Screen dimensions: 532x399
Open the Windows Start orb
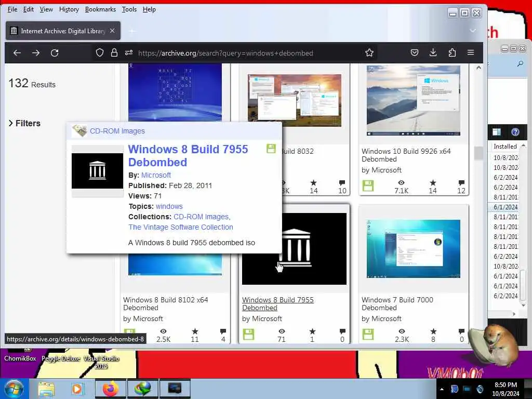point(14,389)
